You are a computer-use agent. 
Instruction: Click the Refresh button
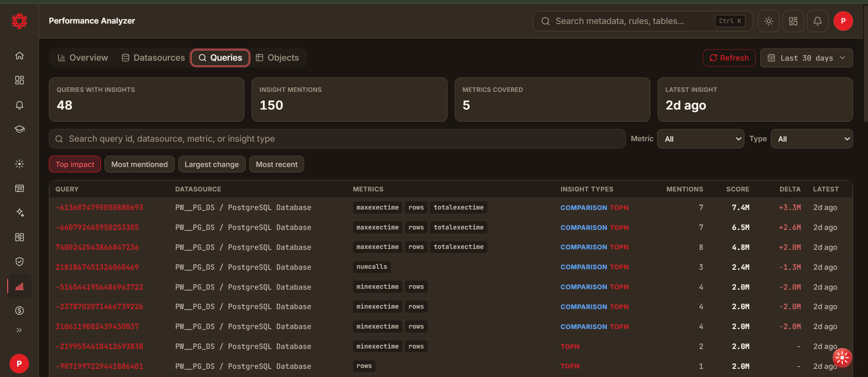tap(729, 58)
